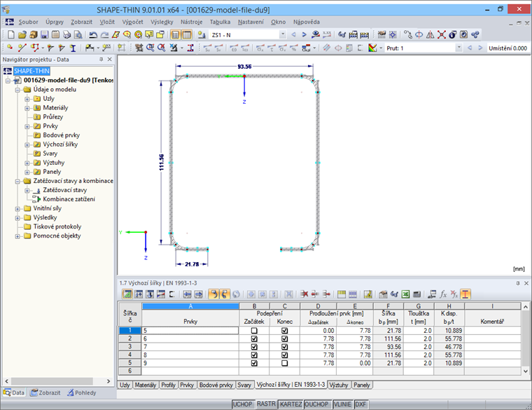Click the mirror triangle icon
The image size is (532, 410).
pyautogui.click(x=430, y=34)
